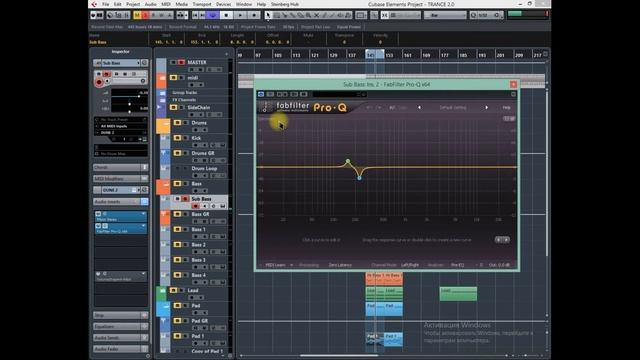Select the Zoom magnifier tool
The height and width of the screenshot is (360, 640).
[x=308, y=15]
